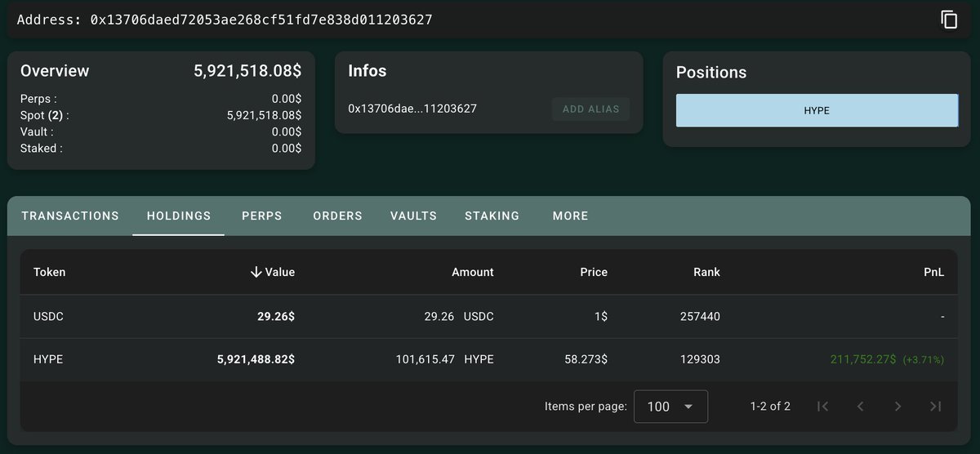Sort holdings by the Token column
This screenshot has width=980, height=454.
click(x=49, y=272)
